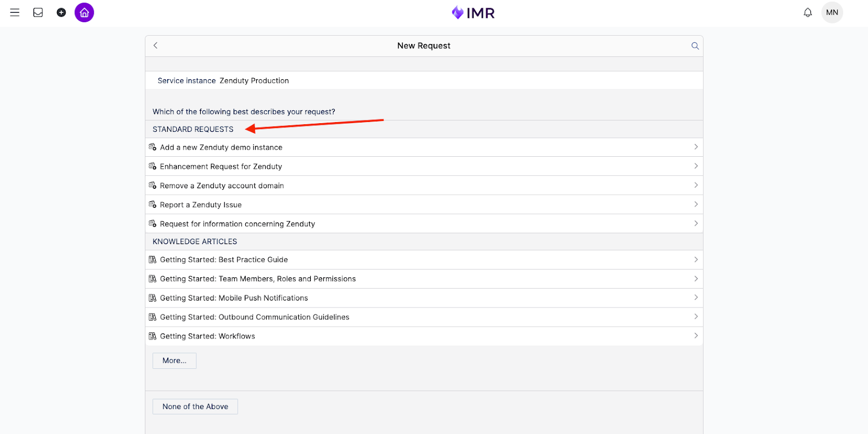This screenshot has height=434, width=868.
Task: Expand chevron for Best Practice Guide
Action: pos(696,260)
